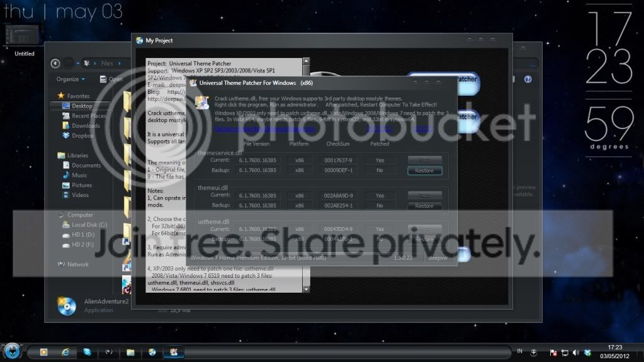Viewport: 644px width, 362px height.
Task: Click the explorer back navigation arrow
Action: (55, 64)
